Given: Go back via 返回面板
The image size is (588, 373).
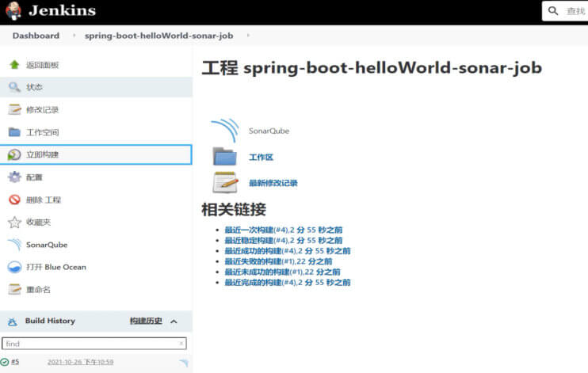Looking at the screenshot, I should [x=42, y=65].
